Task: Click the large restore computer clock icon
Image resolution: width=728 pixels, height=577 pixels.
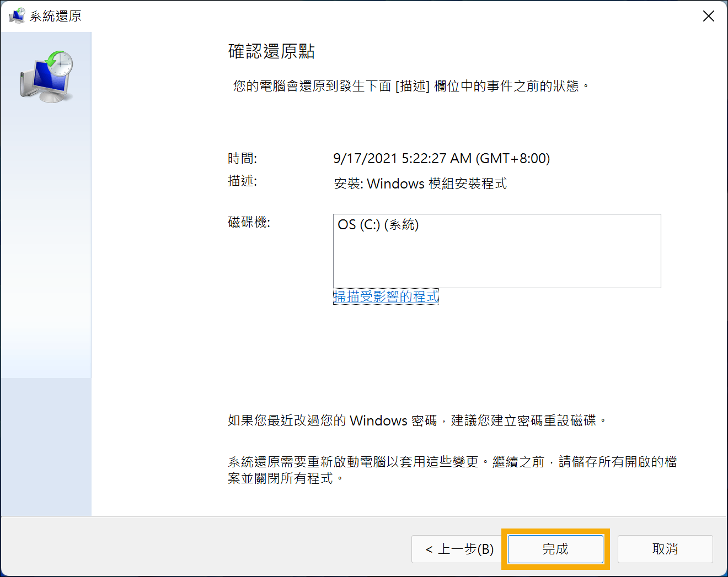Action: pyautogui.click(x=47, y=77)
